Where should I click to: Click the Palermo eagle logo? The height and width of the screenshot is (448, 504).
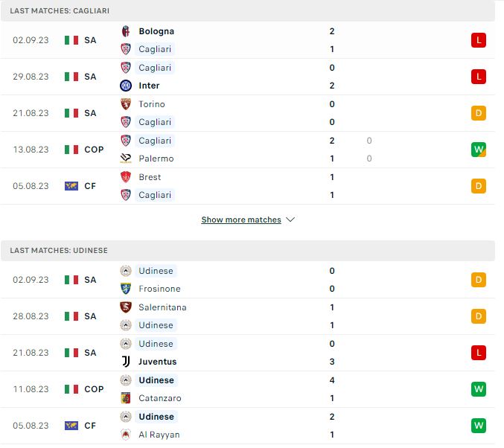click(x=126, y=159)
